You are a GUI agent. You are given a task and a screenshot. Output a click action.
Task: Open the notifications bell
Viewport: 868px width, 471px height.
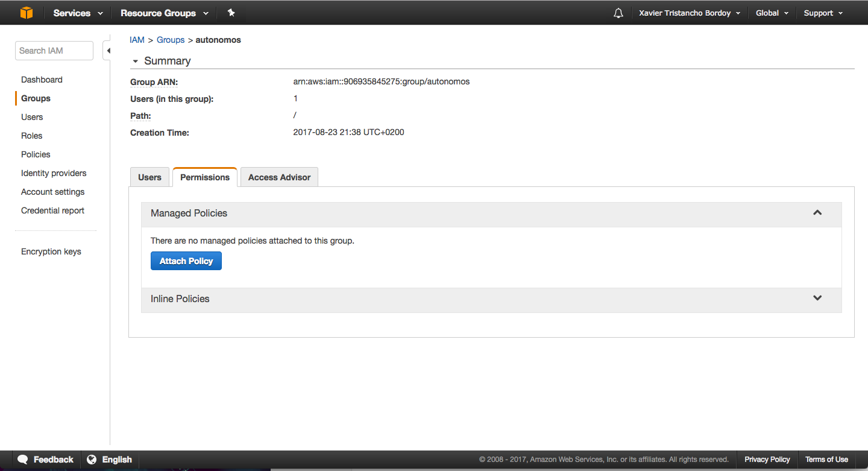click(618, 13)
